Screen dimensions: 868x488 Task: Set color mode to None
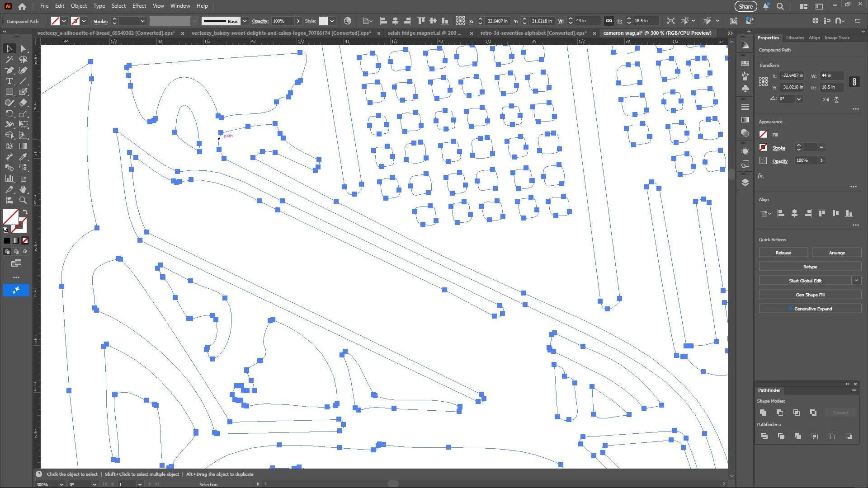pyautogui.click(x=25, y=241)
